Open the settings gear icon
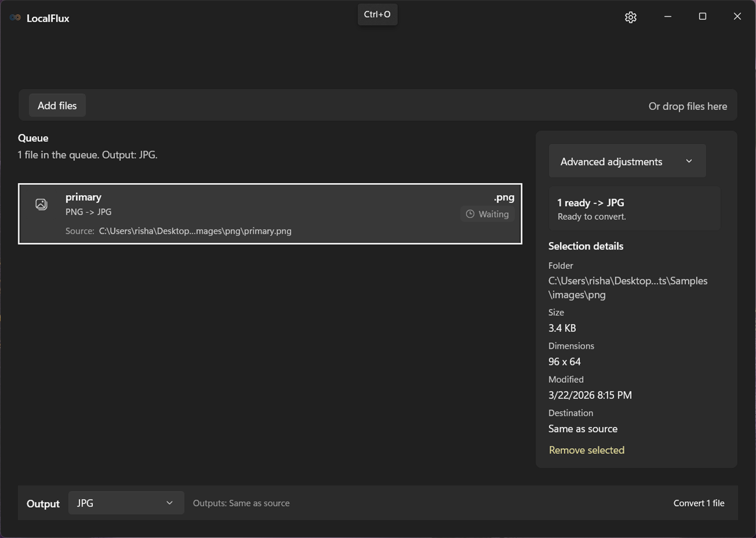The image size is (756, 538). pos(631,17)
